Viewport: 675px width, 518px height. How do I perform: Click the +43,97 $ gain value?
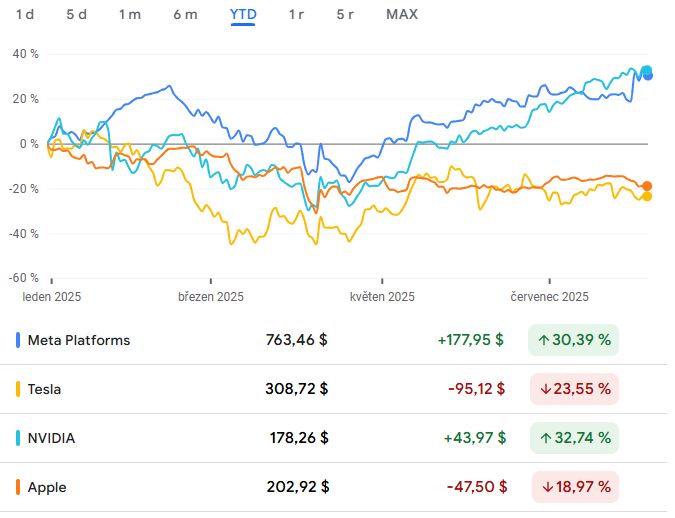point(475,438)
